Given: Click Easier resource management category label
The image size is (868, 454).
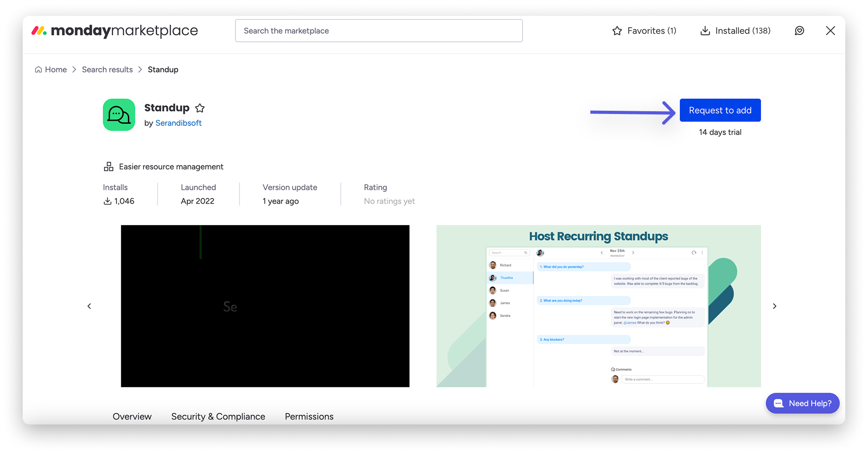Looking at the screenshot, I should click(x=171, y=167).
